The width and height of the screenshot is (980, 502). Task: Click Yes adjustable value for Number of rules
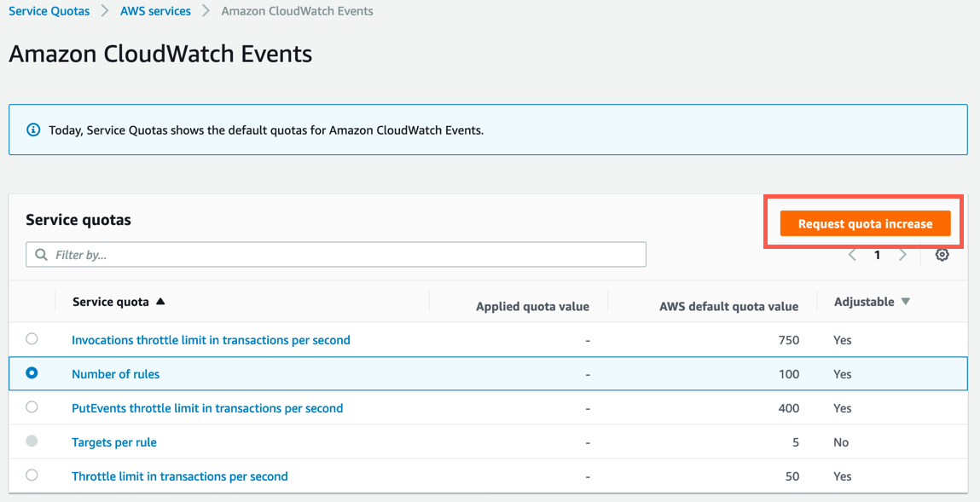pyautogui.click(x=843, y=374)
